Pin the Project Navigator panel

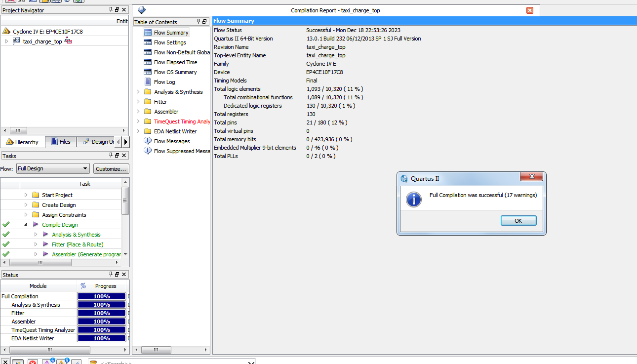click(111, 10)
